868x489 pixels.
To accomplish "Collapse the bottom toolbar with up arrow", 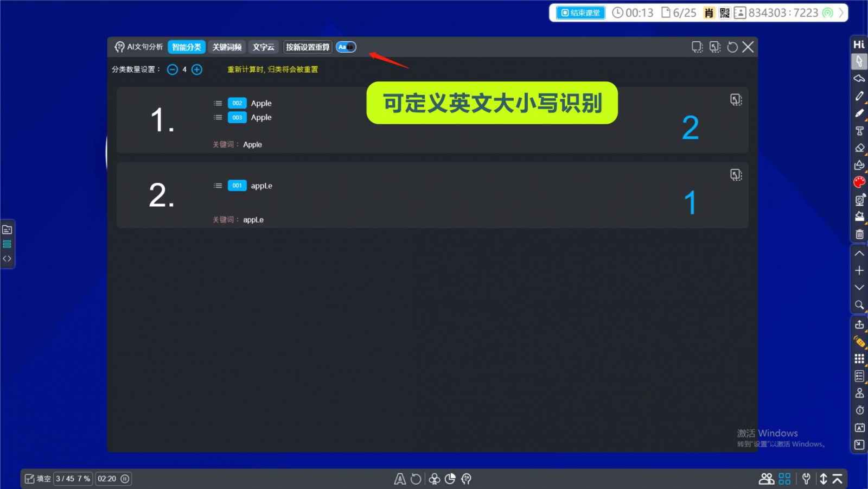I will pyautogui.click(x=837, y=479).
